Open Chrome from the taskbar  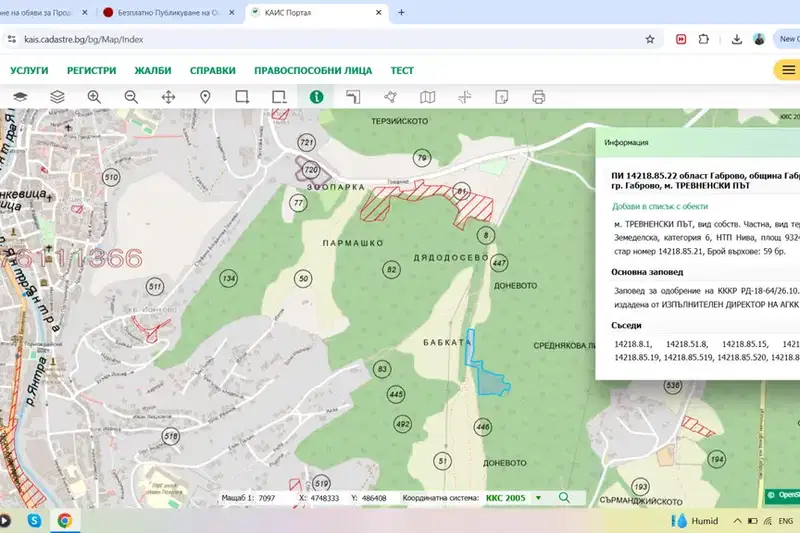[x=64, y=520]
